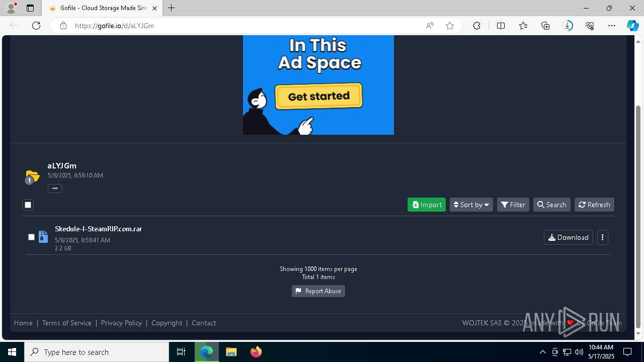
Task: Open a new browser tab
Action: coord(172,8)
